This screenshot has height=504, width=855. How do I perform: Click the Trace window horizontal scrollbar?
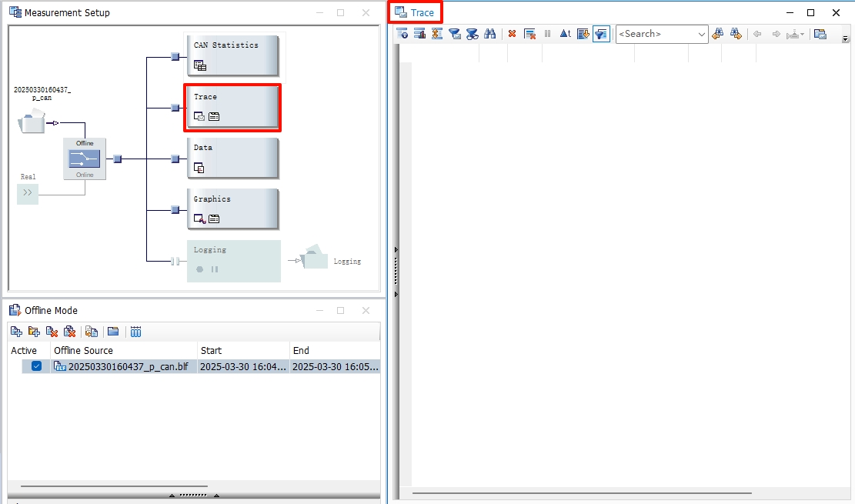pos(581,492)
